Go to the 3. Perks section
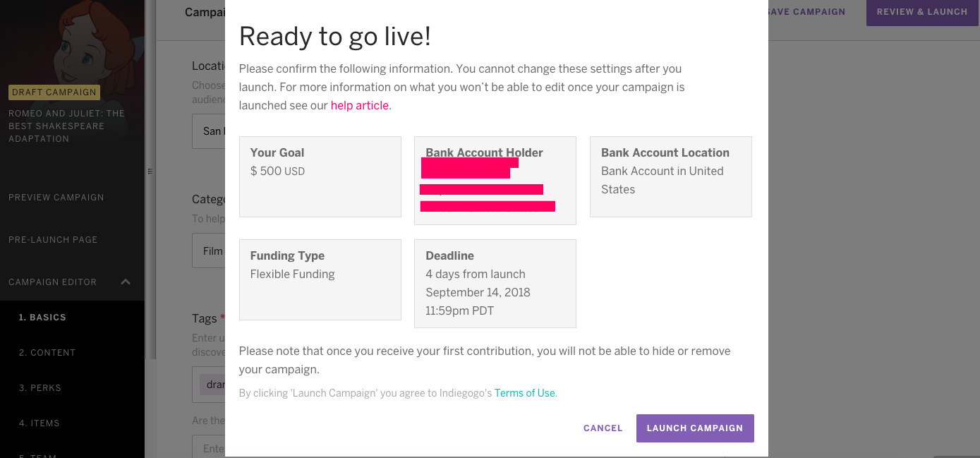Viewport: 980px width, 458px height. tap(40, 388)
